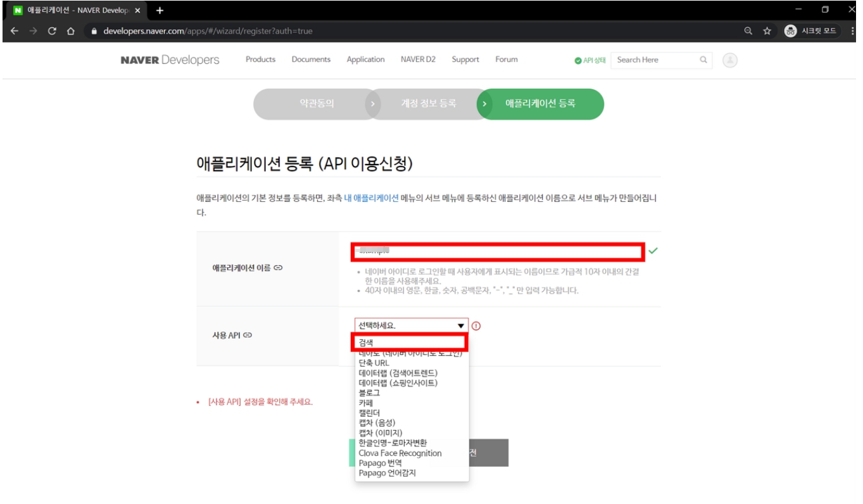Bookmark this page with star icon
863x504 pixels.
[x=767, y=31]
